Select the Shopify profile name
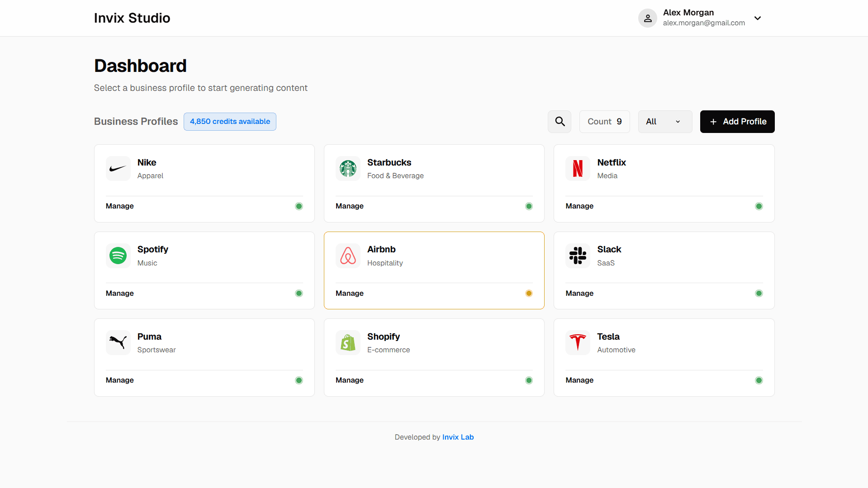This screenshot has height=488, width=868. pyautogui.click(x=384, y=337)
